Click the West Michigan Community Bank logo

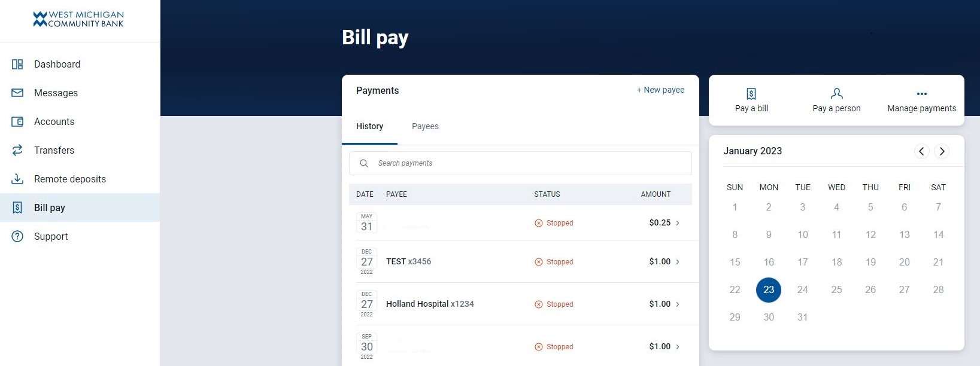[78, 19]
